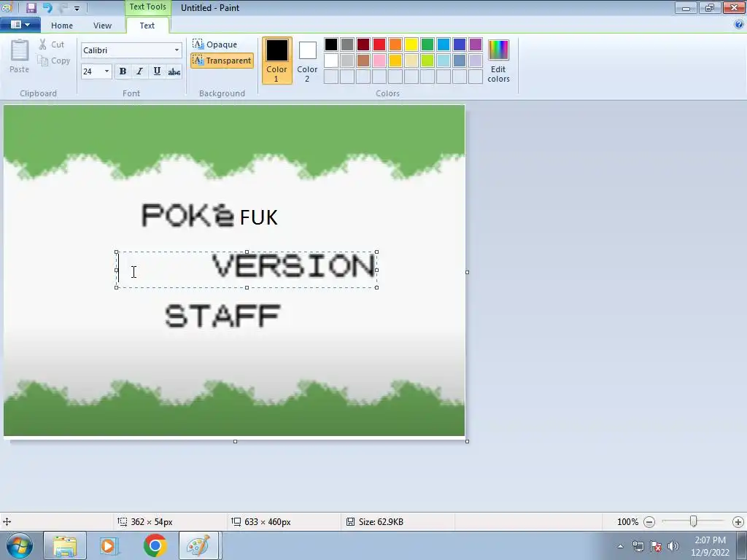Viewport: 747px width, 560px height.
Task: Click the zoom out minus button
Action: tap(649, 522)
